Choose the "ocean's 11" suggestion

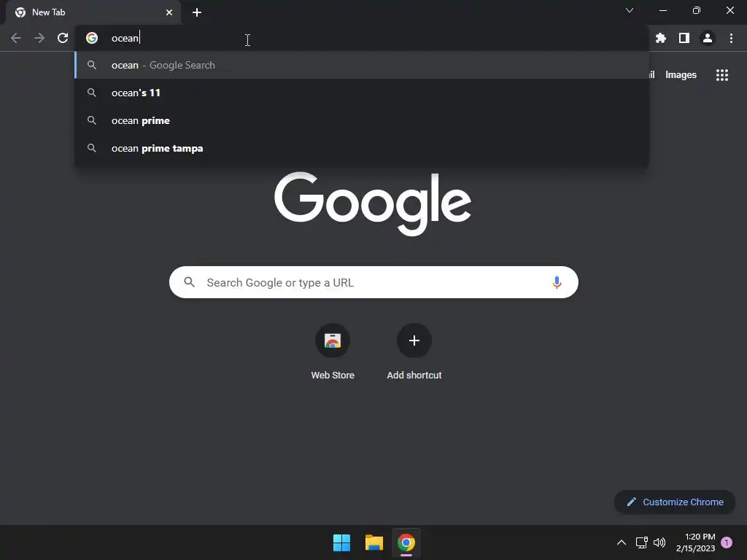[362, 93]
